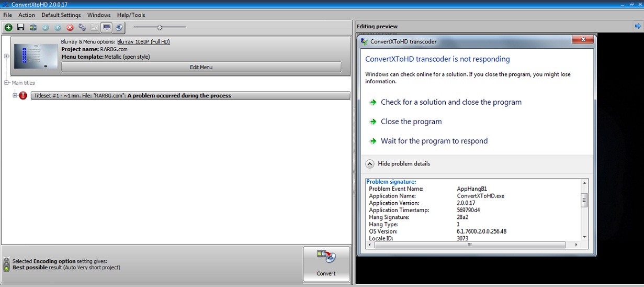Click Best possible result status text
The height and width of the screenshot is (287, 644).
pos(66,268)
